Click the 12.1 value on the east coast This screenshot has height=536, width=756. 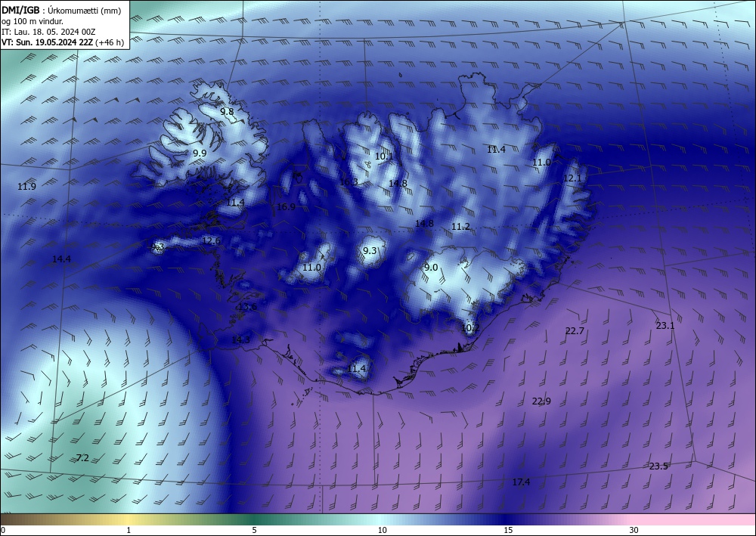click(x=572, y=178)
